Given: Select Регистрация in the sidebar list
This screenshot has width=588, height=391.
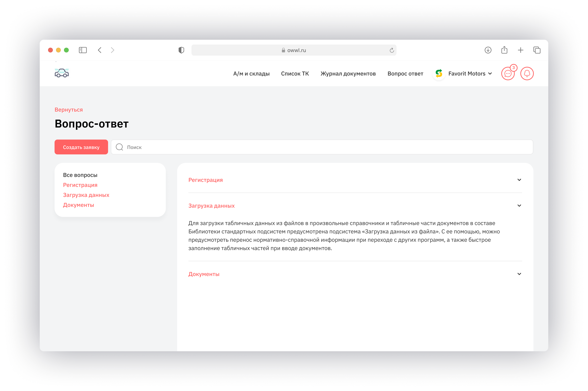Looking at the screenshot, I should (x=80, y=185).
